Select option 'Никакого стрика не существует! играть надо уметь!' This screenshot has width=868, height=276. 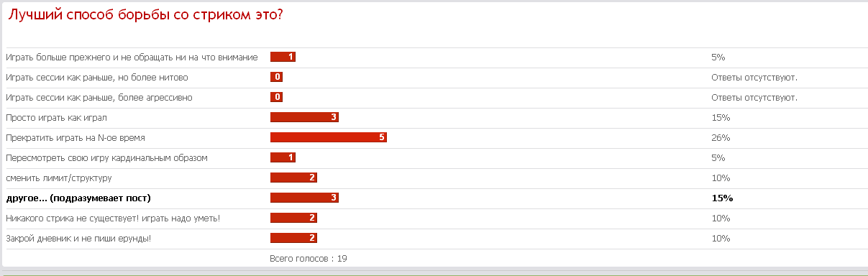(113, 218)
